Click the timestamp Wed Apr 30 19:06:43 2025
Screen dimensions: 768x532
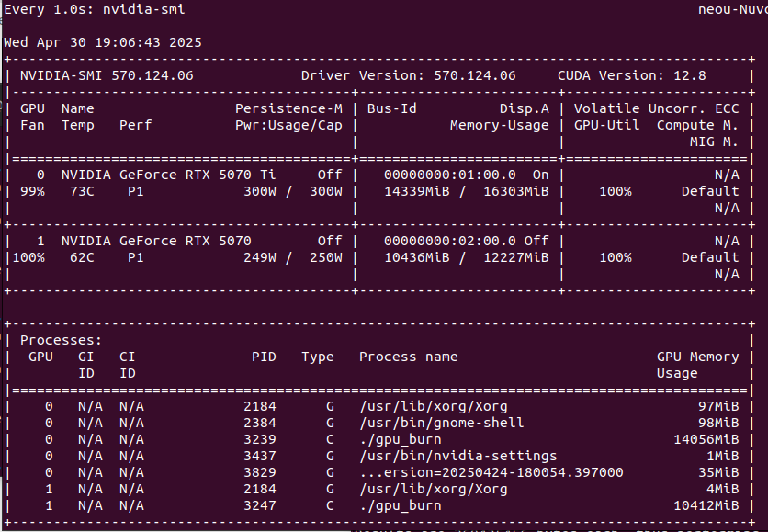[103, 42]
